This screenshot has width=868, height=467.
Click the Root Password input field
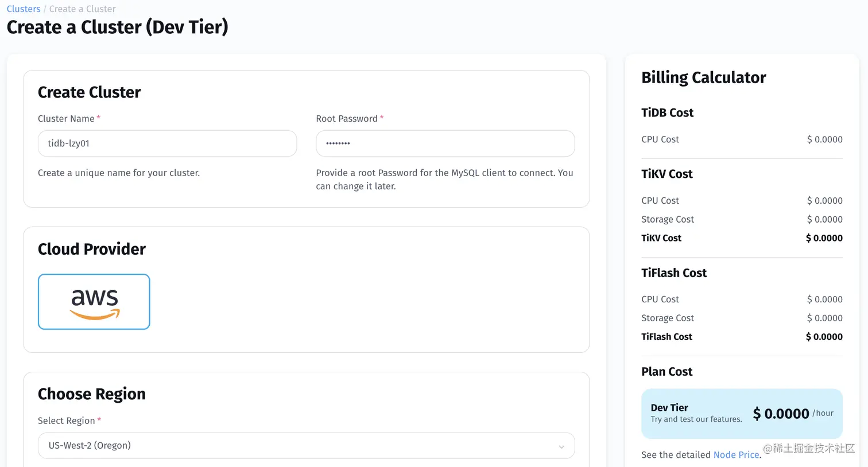tap(445, 143)
